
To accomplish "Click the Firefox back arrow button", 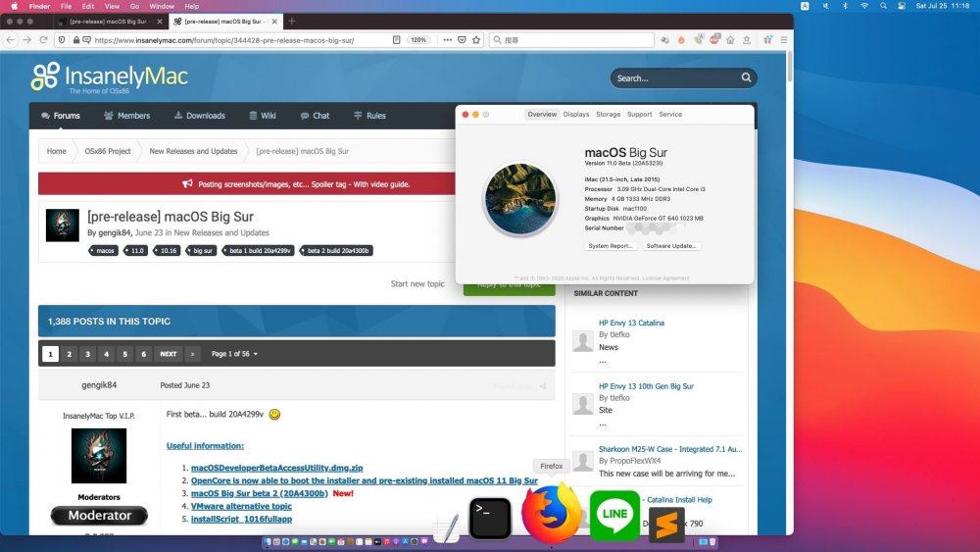I will pyautogui.click(x=11, y=39).
